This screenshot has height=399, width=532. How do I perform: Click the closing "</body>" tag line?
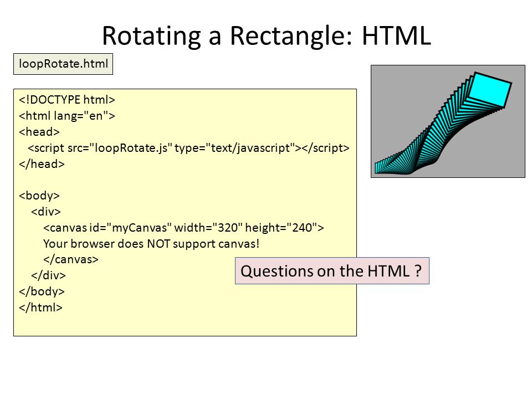pyautogui.click(x=42, y=291)
